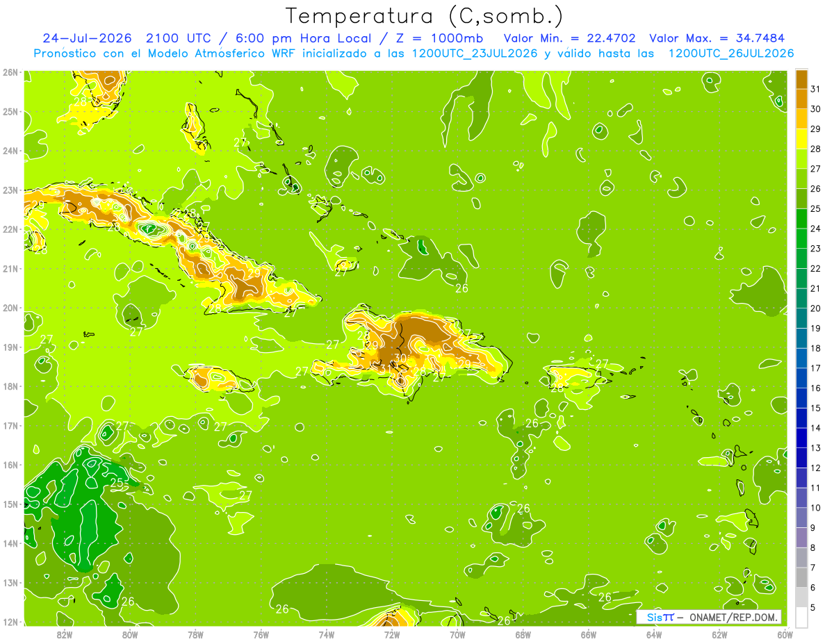Click the 14N latitude axis label
Screen dimensions: 834x644
[10, 543]
